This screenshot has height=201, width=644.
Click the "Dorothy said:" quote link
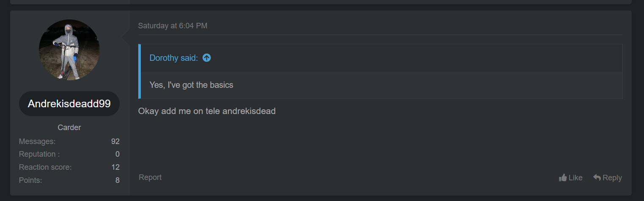(173, 58)
